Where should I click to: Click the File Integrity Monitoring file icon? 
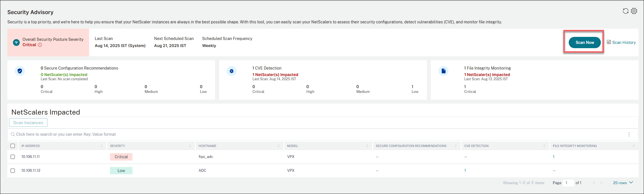(x=444, y=71)
